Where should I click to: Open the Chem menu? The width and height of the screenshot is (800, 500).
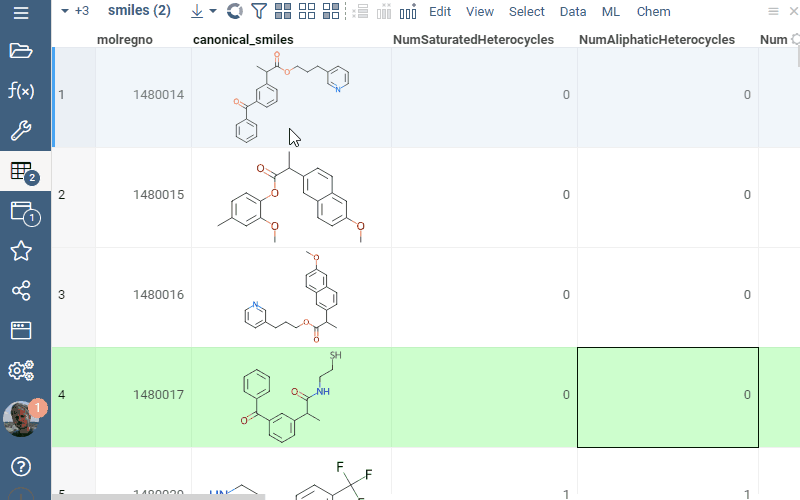(653, 12)
